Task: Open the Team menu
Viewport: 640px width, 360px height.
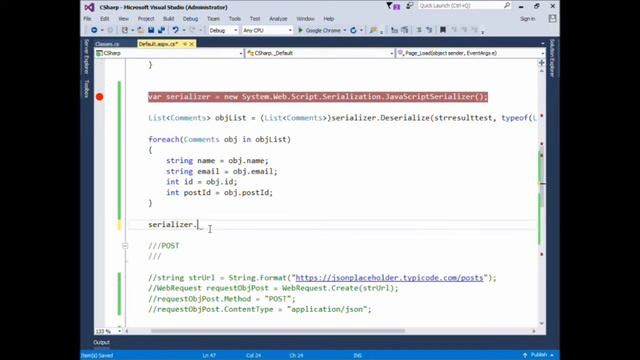Action: pyautogui.click(x=213, y=19)
